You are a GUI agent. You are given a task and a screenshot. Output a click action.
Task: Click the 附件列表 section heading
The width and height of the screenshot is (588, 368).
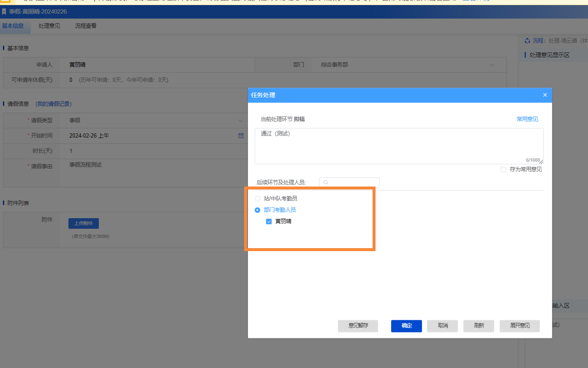pyautogui.click(x=18, y=203)
